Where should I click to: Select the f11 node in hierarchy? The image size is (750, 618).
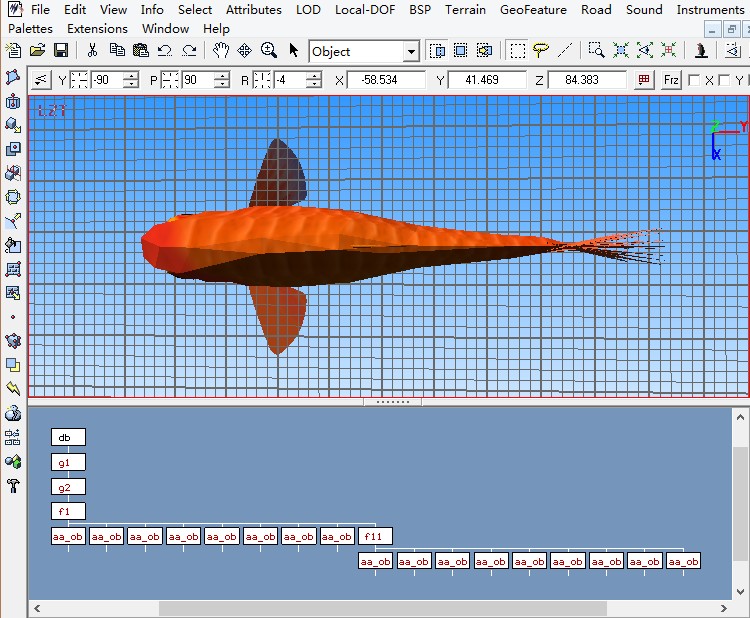click(375, 536)
